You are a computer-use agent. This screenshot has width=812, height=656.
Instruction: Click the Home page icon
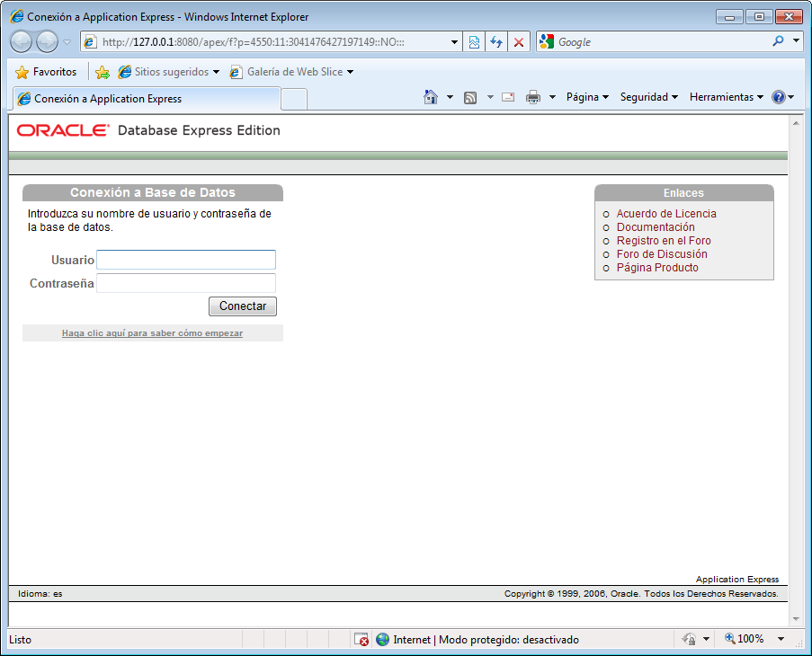click(431, 97)
